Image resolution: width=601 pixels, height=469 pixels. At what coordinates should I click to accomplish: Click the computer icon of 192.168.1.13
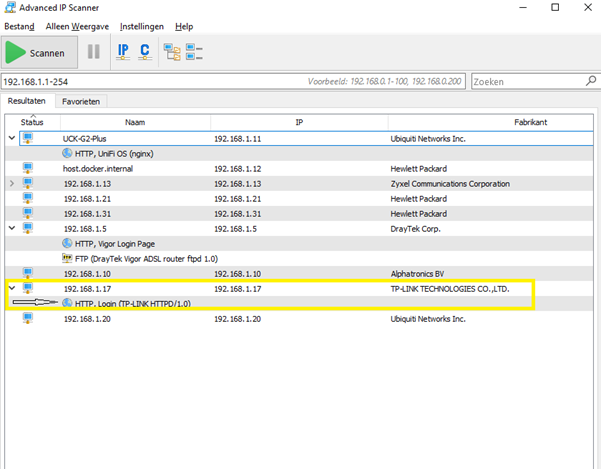pyautogui.click(x=28, y=183)
